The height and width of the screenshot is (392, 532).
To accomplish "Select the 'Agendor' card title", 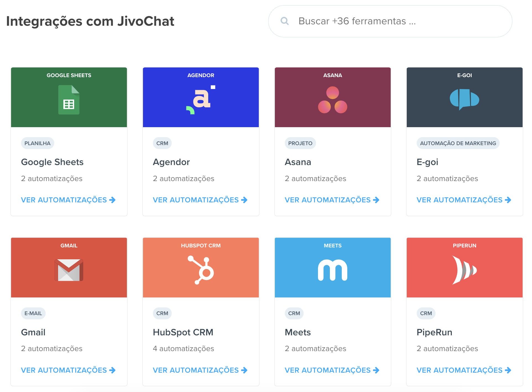I will (x=171, y=162).
